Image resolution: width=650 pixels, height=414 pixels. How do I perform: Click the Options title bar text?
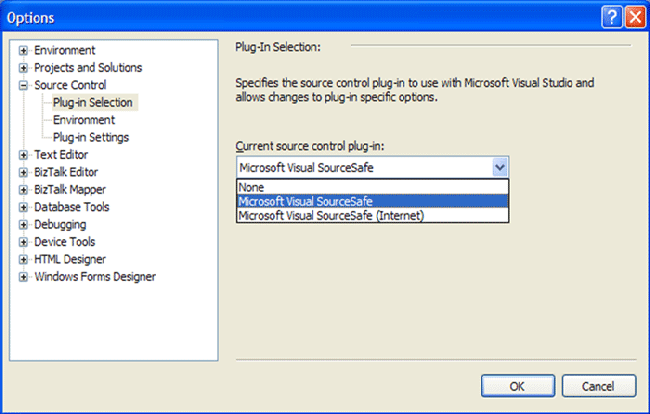point(30,18)
